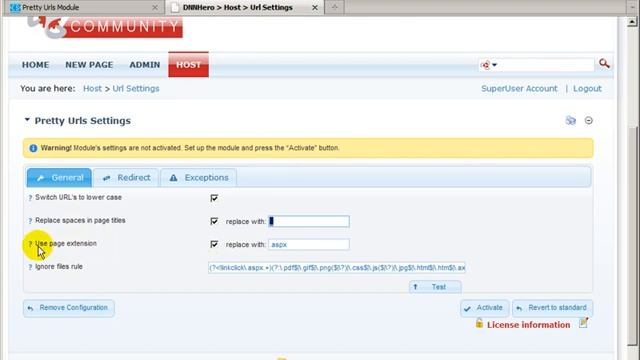The height and width of the screenshot is (360, 640).
Task: Focus the replace spaces with input field
Action: click(x=309, y=221)
